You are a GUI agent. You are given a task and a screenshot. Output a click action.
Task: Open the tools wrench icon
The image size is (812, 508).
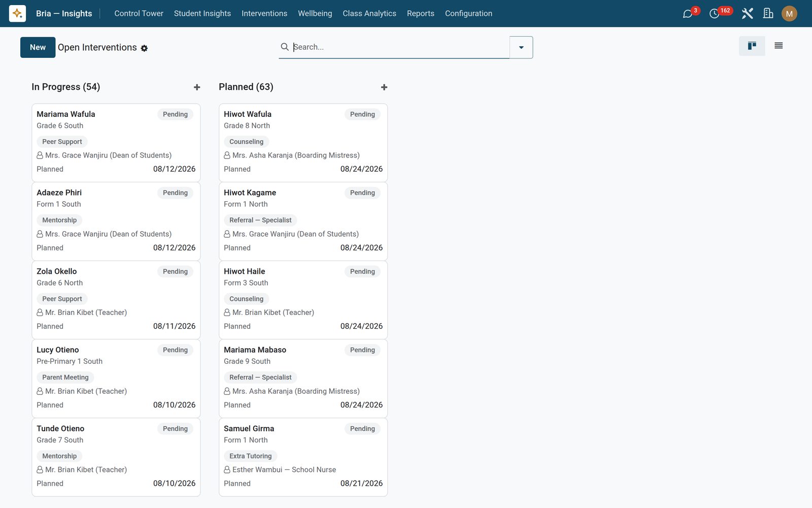pyautogui.click(x=747, y=14)
